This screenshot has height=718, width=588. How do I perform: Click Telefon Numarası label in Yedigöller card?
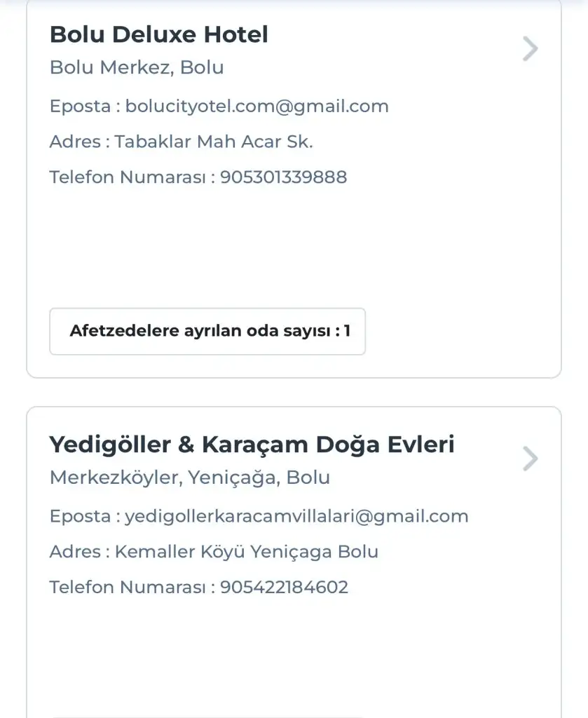(128, 587)
